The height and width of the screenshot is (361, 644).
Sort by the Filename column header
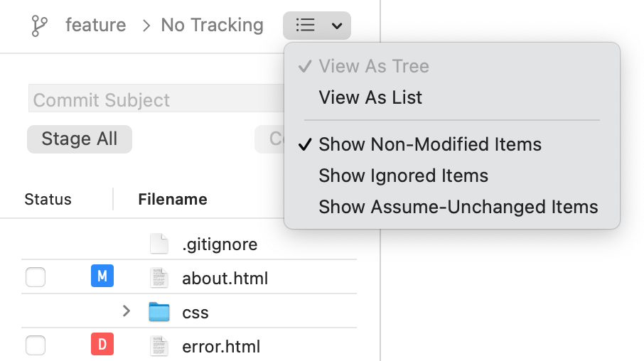(x=173, y=199)
